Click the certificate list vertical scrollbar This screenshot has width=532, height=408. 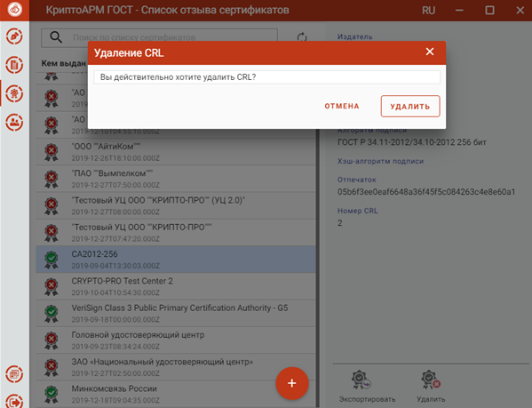pyautogui.click(x=318, y=268)
